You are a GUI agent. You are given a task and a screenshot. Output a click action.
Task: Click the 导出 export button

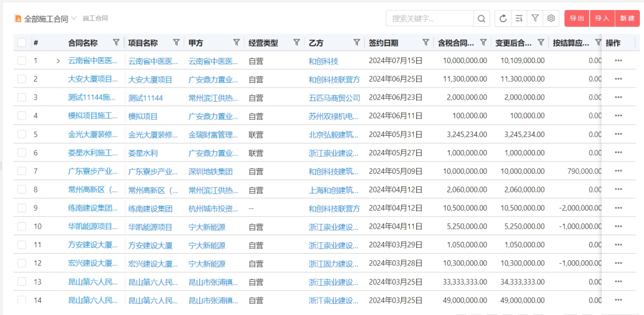577,18
